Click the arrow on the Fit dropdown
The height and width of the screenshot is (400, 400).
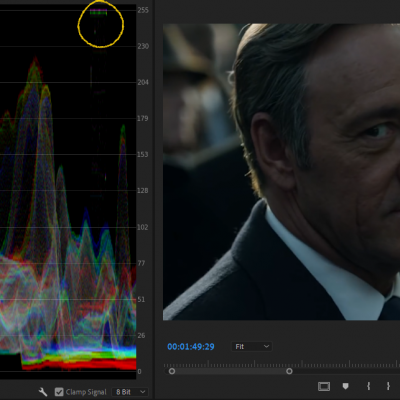266,347
